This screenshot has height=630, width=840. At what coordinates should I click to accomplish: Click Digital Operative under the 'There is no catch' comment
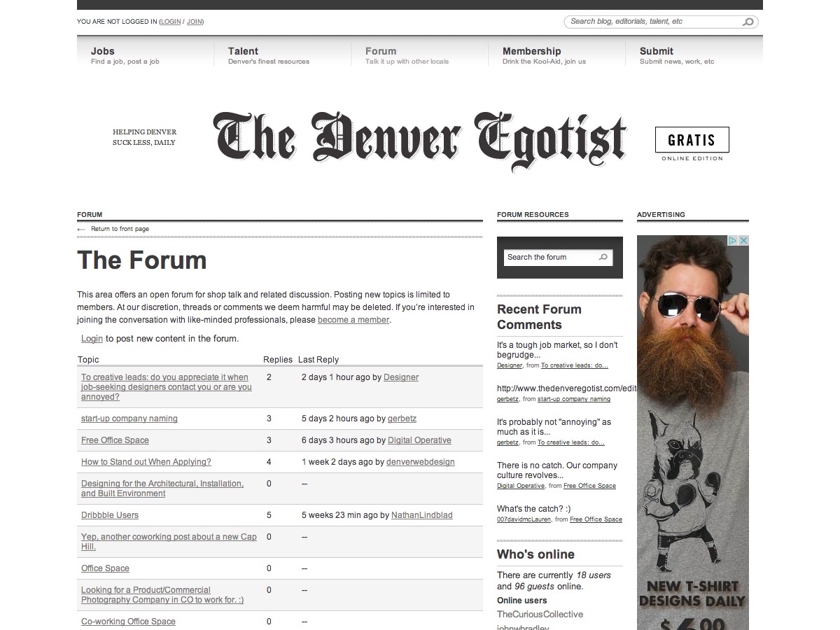point(521,486)
